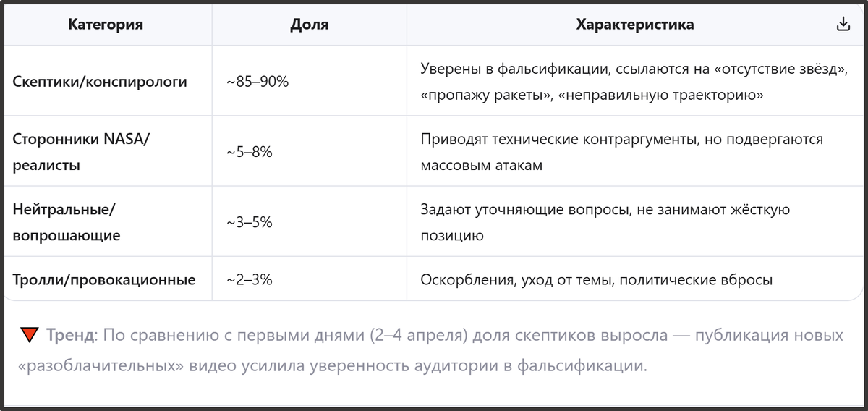Click the Оскорбления, уход от темы text
The height and width of the screenshot is (411, 868).
point(597,279)
